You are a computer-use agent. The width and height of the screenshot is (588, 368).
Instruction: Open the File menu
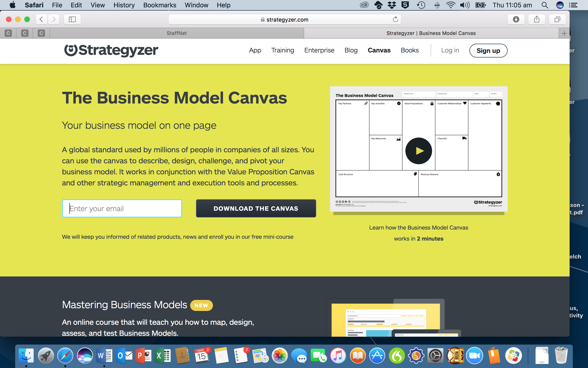click(57, 5)
